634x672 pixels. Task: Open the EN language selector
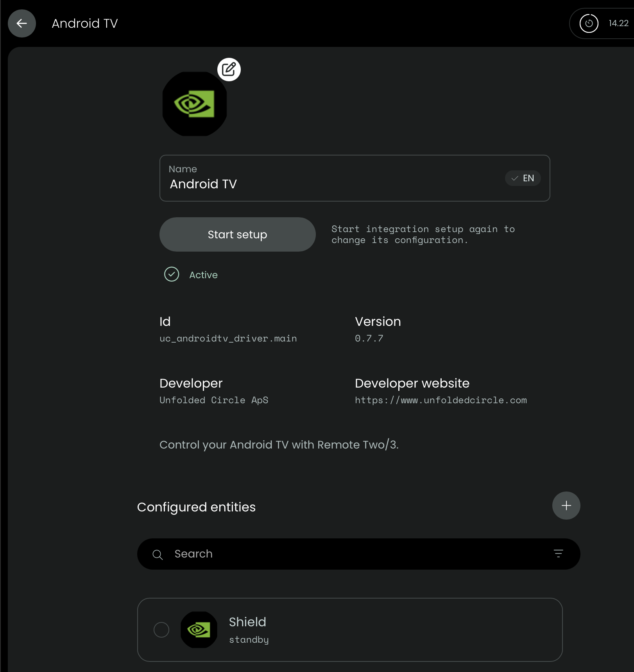tap(523, 178)
